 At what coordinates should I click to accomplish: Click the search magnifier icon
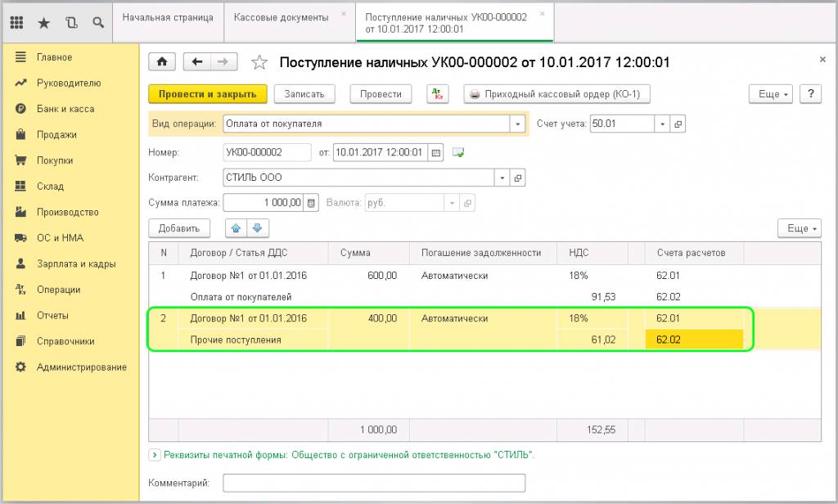tap(98, 22)
